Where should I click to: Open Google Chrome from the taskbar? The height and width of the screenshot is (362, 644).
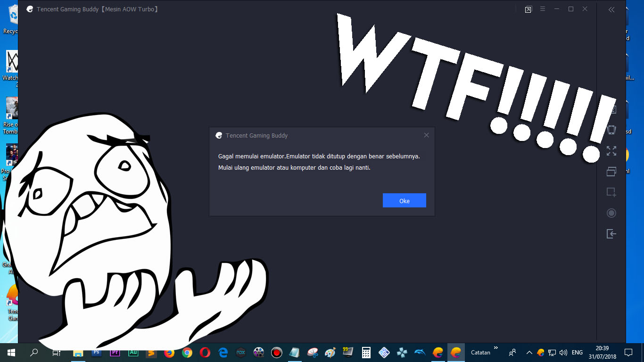tap(187, 352)
